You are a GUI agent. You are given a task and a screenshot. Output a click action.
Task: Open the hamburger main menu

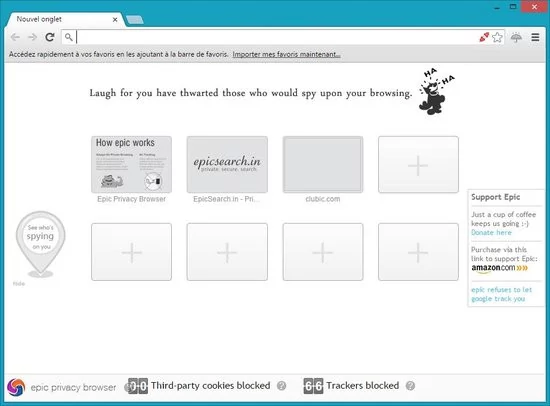tap(535, 37)
